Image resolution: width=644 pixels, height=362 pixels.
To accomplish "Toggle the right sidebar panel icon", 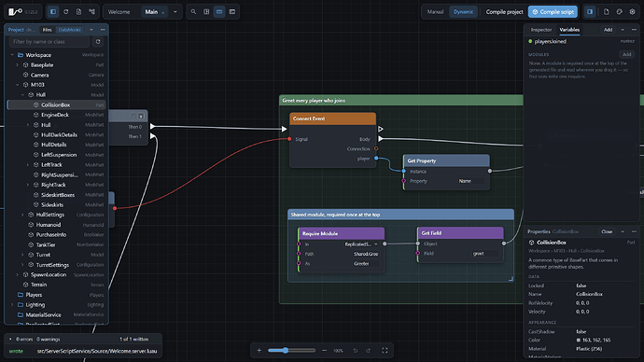I will [590, 12].
